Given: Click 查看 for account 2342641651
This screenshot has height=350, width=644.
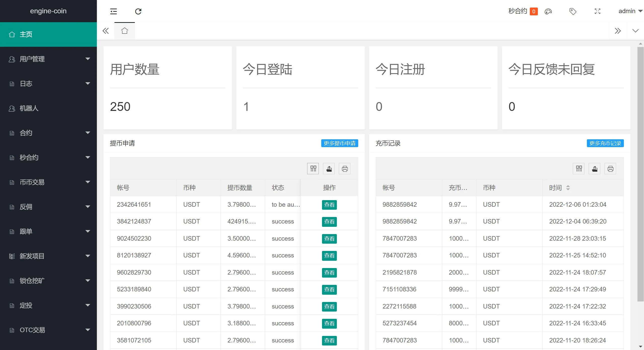Looking at the screenshot, I should 329,205.
